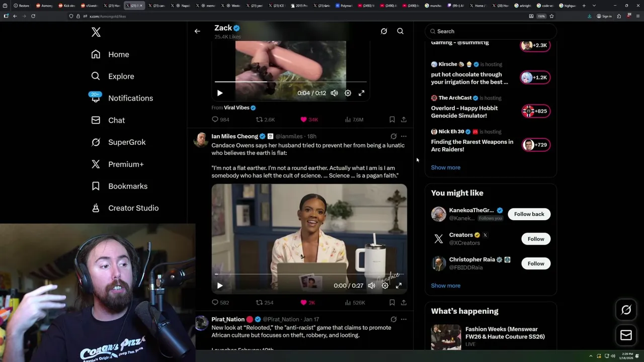Viewport: 644px width, 362px height.
Task: Bookmark page with star icon
Action: 551,16
